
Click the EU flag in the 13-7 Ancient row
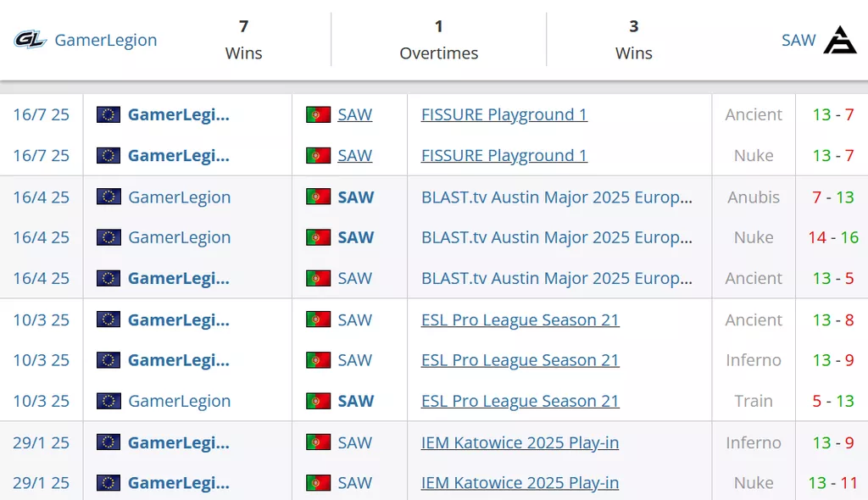108,114
